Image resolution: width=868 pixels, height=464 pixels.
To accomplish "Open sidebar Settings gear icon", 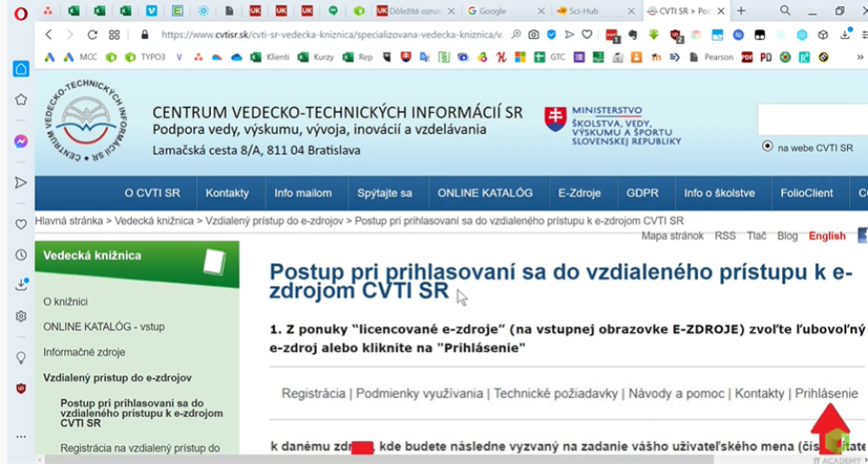I will tap(21, 316).
